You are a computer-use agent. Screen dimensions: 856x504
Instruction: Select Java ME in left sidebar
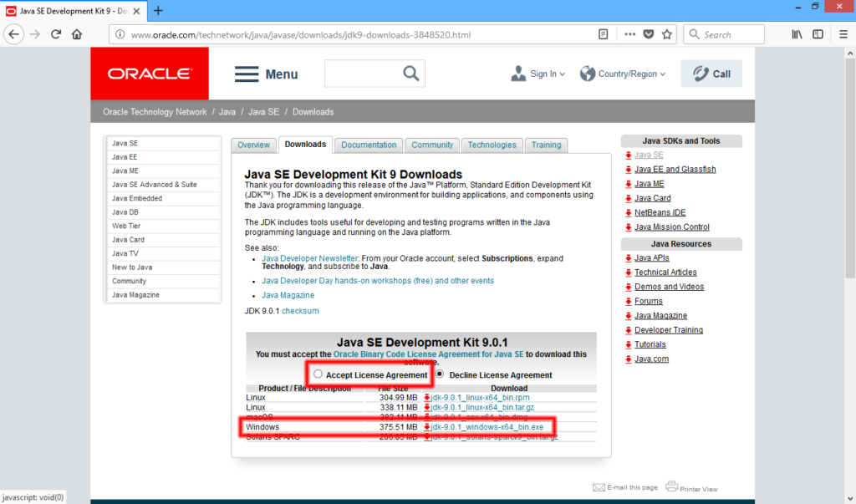click(163, 171)
